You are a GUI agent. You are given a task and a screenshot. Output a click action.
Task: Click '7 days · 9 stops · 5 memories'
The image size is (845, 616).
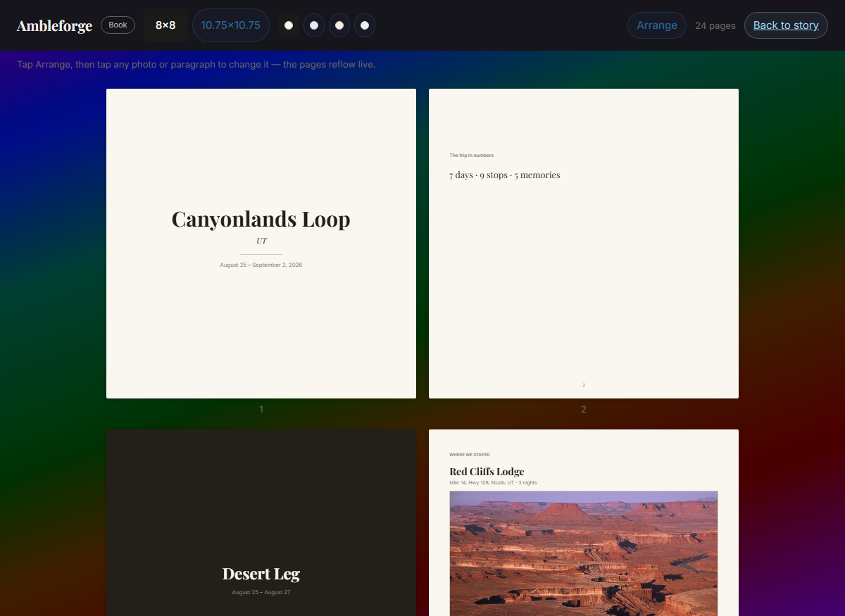(505, 175)
